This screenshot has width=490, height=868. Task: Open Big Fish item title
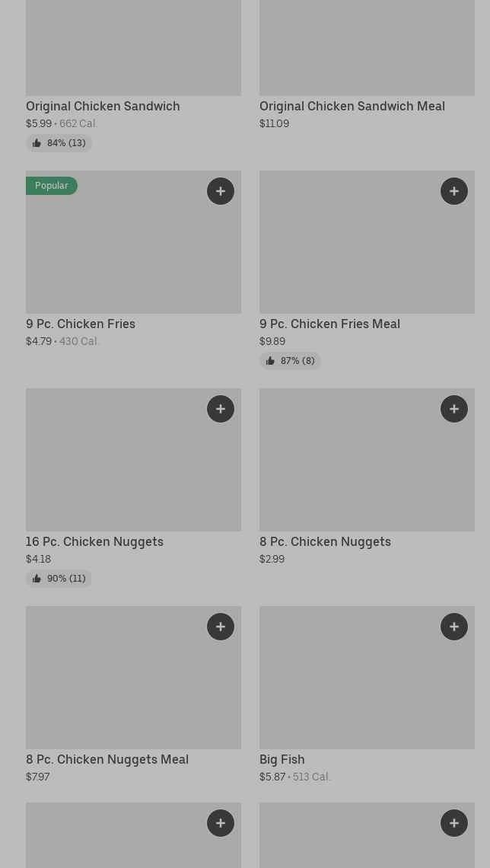pyautogui.click(x=282, y=760)
